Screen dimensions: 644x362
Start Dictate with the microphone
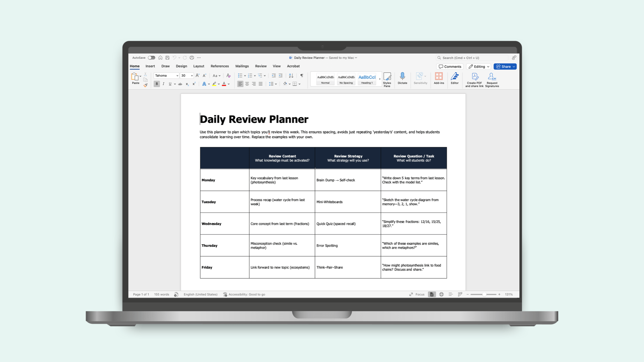click(402, 79)
